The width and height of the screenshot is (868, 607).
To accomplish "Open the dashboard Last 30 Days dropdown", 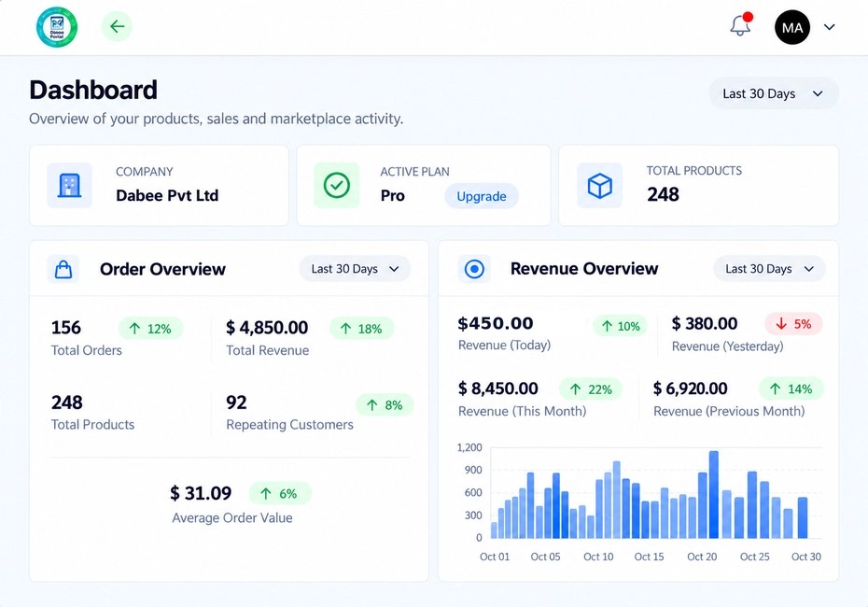I will pos(774,93).
